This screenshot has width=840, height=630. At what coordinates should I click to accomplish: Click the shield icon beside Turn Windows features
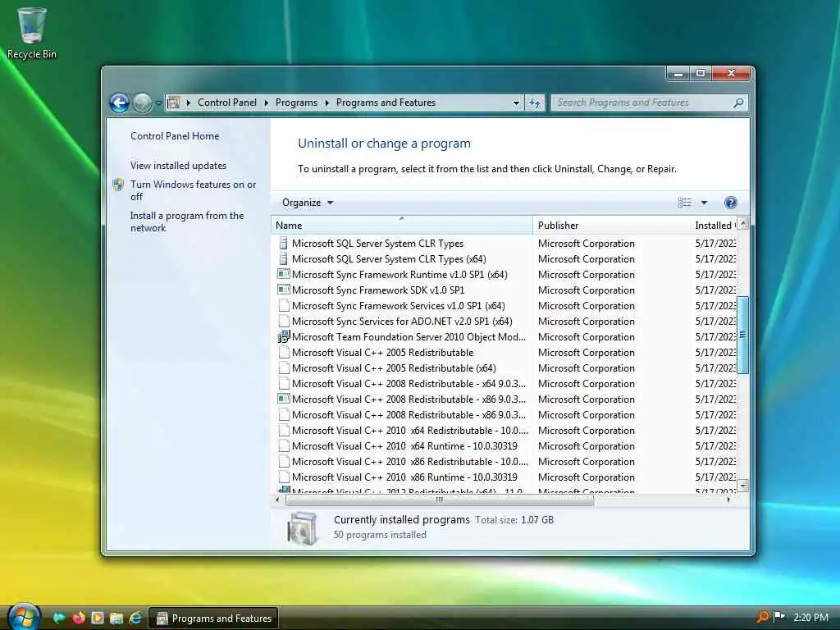(118, 185)
